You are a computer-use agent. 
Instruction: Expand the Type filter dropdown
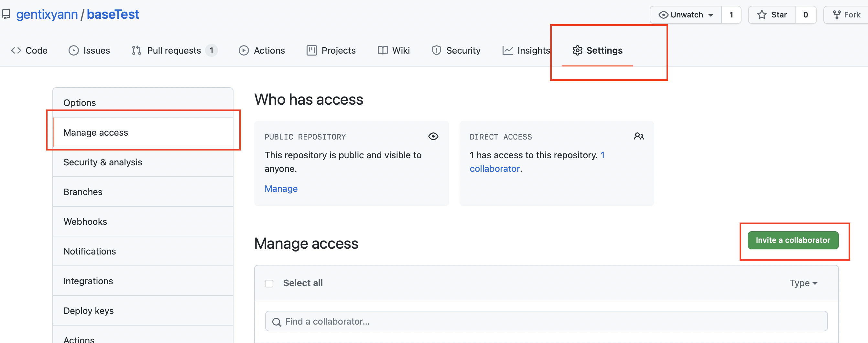803,283
